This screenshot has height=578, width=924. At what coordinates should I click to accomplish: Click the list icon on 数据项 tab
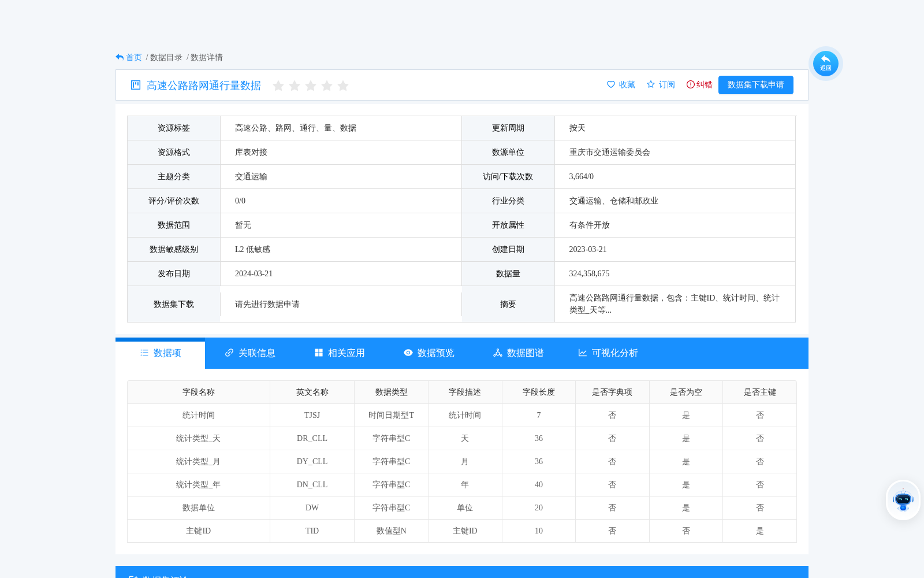coord(144,353)
